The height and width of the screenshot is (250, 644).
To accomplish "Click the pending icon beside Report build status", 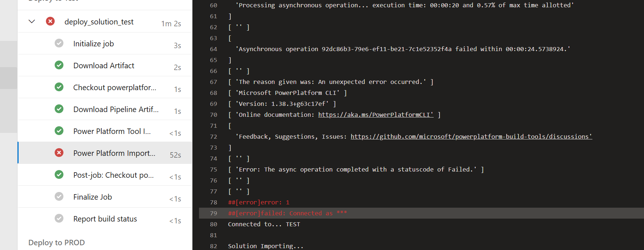I will (x=59, y=218).
